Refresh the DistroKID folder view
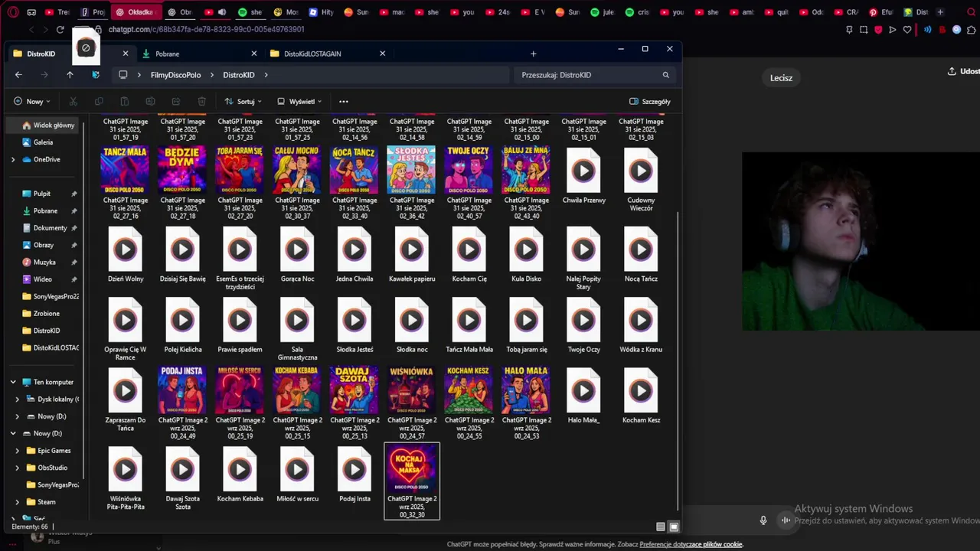The width and height of the screenshot is (980, 551). pos(96,75)
